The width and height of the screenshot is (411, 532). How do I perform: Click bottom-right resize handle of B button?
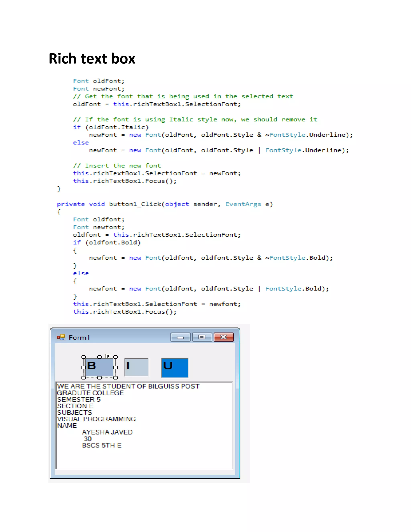(115, 378)
